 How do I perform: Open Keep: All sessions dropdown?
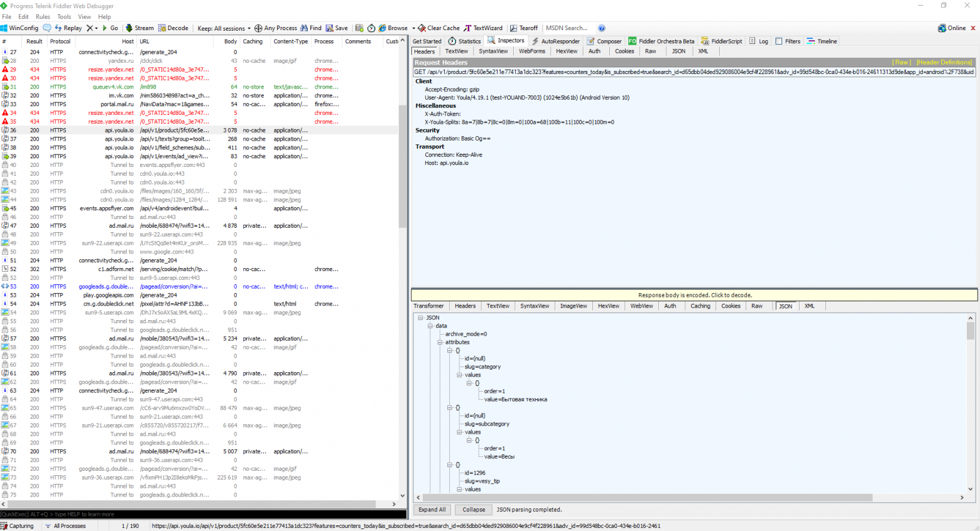(224, 28)
